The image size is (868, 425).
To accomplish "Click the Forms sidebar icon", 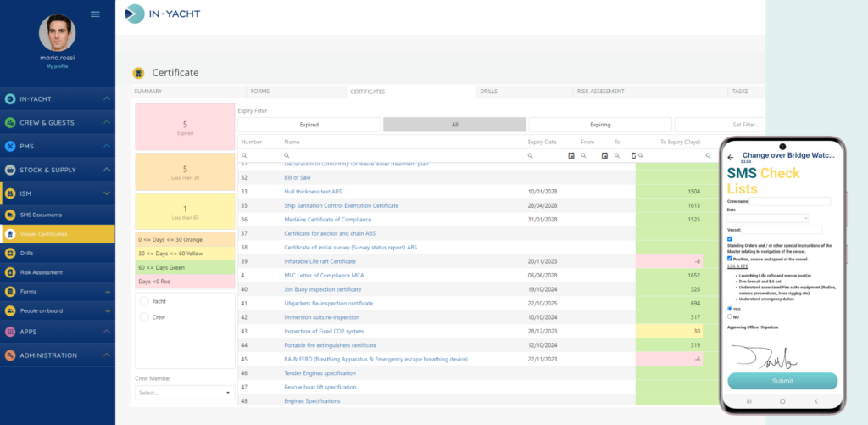I will tap(10, 292).
